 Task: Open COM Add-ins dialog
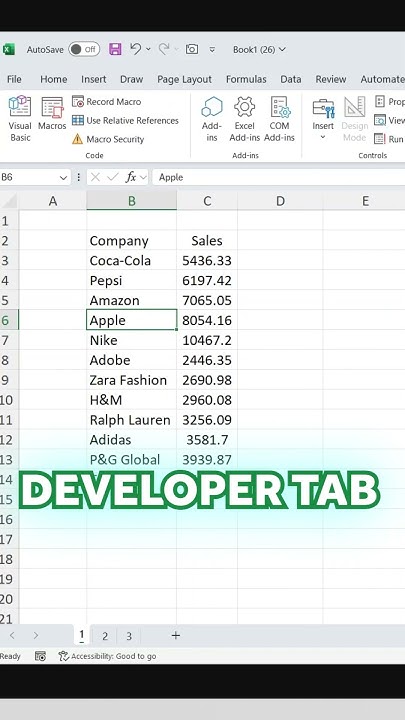[x=279, y=118]
